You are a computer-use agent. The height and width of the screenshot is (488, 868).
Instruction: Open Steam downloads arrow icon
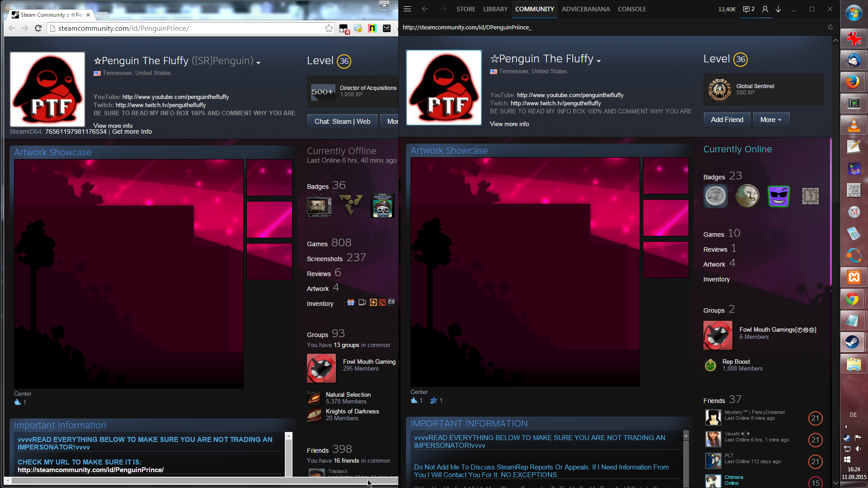coord(778,9)
